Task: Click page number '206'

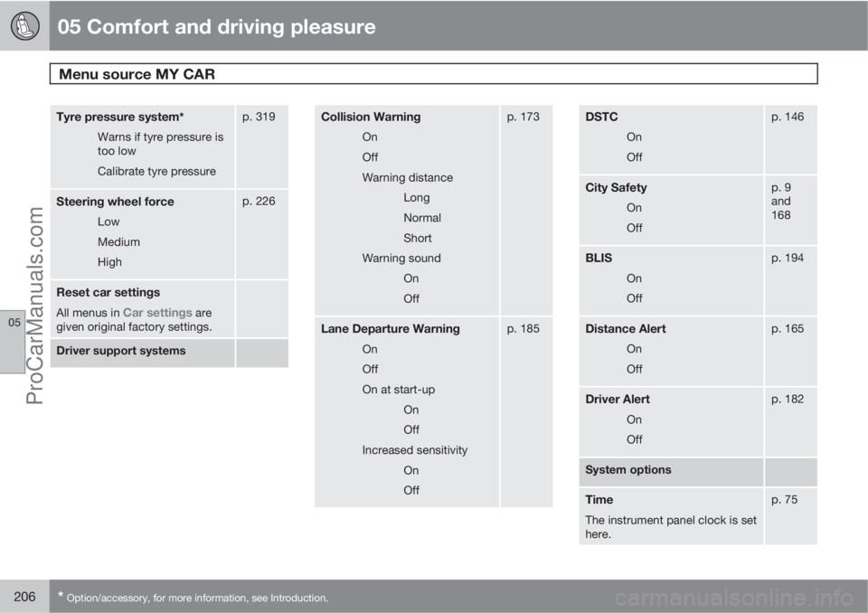Action: coord(24,597)
